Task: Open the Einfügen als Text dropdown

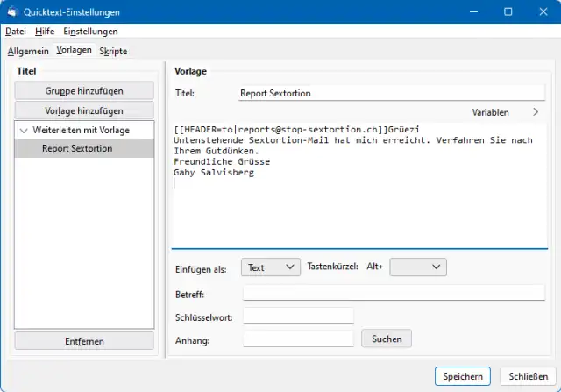Action: (x=272, y=267)
